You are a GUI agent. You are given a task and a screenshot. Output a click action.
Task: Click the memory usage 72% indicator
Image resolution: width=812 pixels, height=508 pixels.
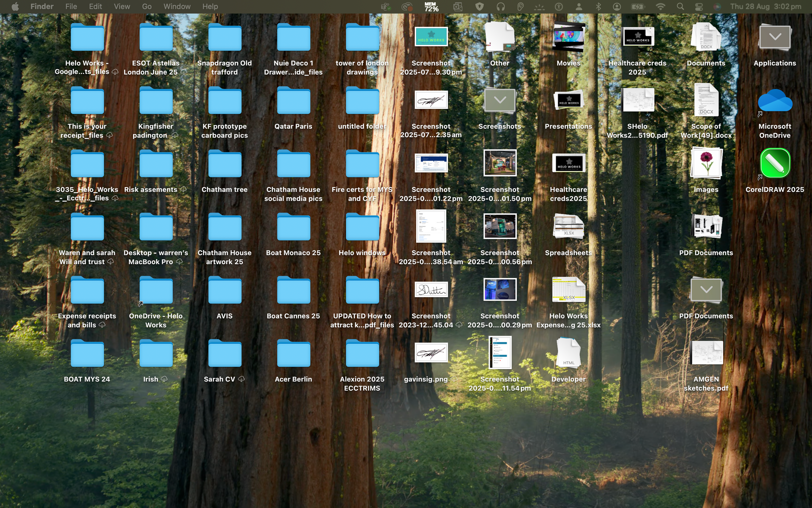pyautogui.click(x=431, y=6)
